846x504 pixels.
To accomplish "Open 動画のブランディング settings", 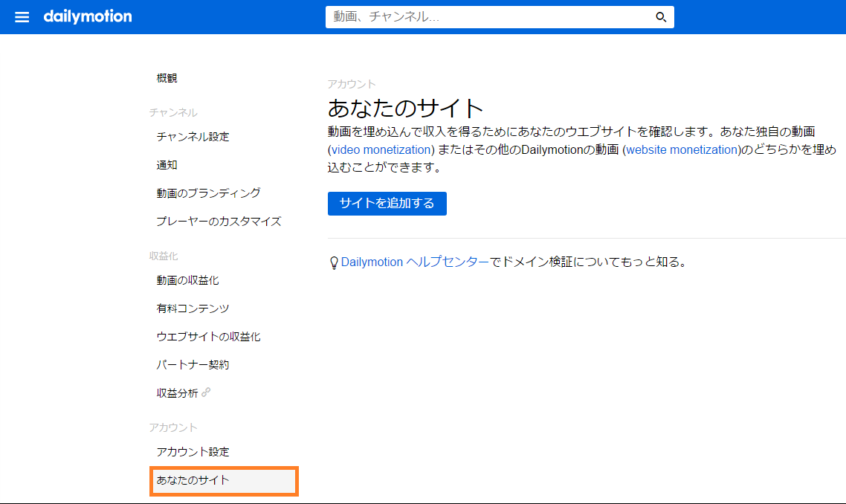I will click(208, 193).
